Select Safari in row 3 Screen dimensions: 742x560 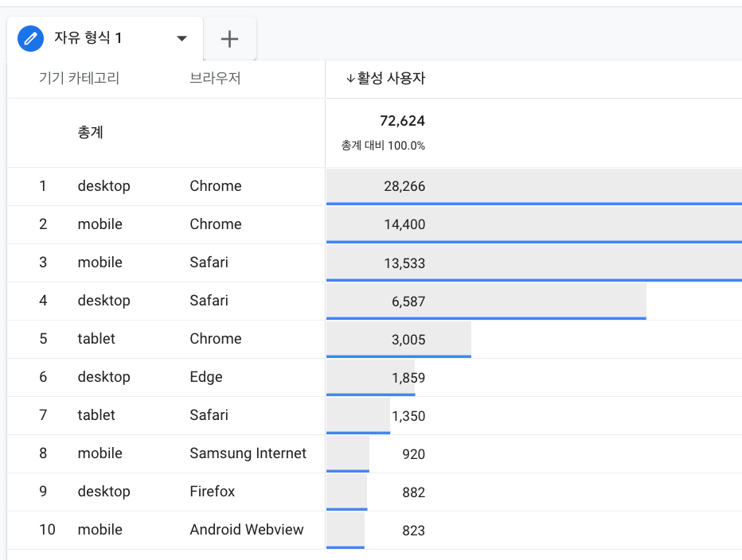pos(209,262)
